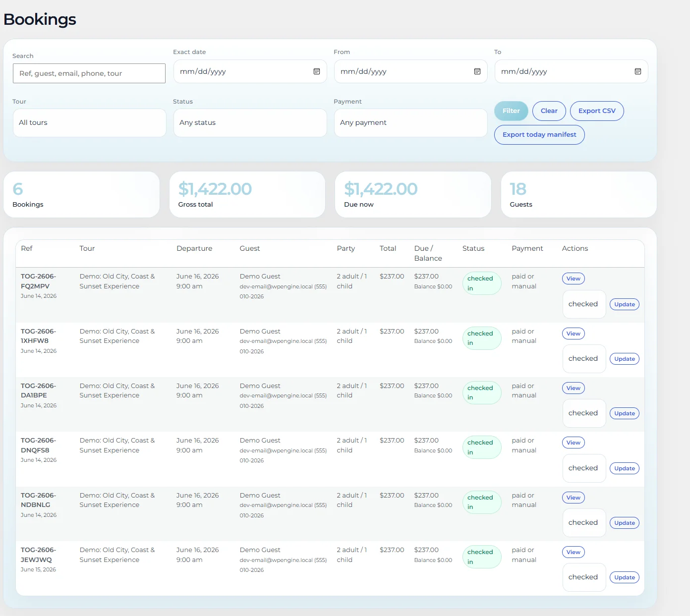
Task: View booking TOG-2606-DNQFS8
Action: point(574,443)
